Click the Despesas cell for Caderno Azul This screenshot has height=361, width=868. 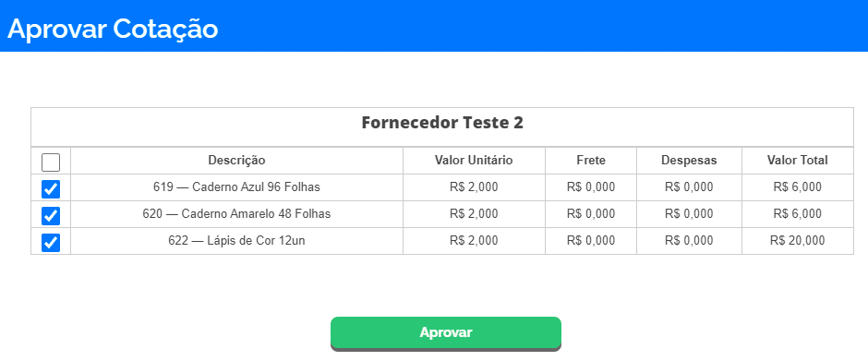tap(689, 187)
